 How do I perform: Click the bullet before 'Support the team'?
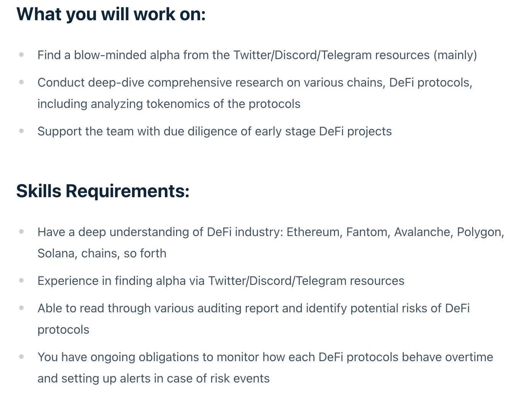(x=21, y=131)
